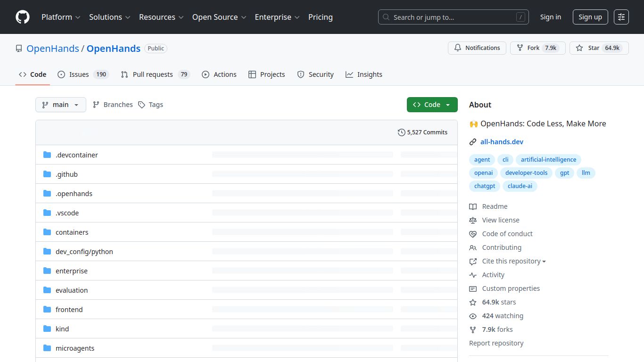Click the link icon beside all-hands.dev
This screenshot has width=644, height=362.
click(473, 142)
